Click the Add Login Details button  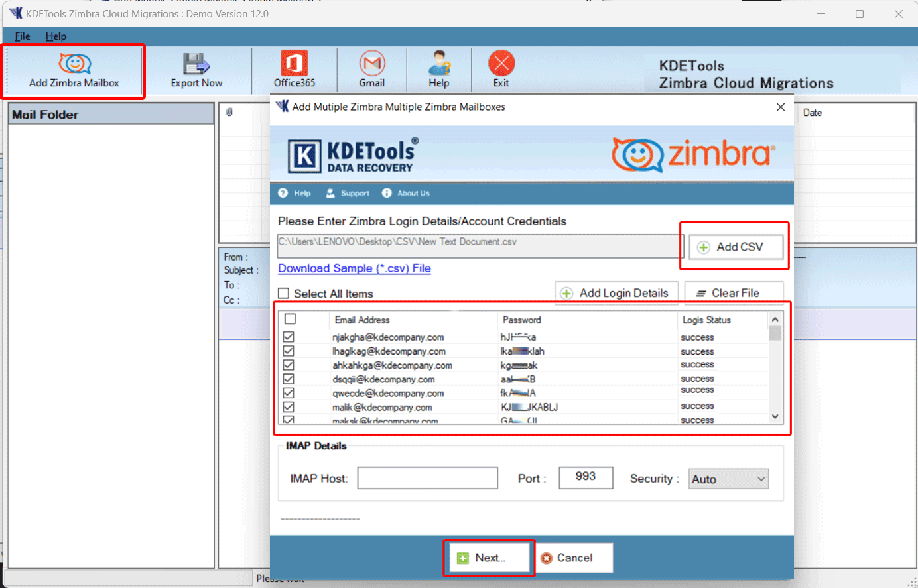click(616, 293)
